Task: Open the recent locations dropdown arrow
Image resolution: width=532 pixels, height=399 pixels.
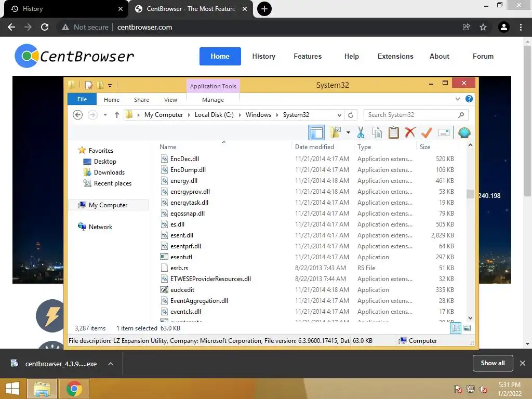Action: pyautogui.click(x=105, y=115)
